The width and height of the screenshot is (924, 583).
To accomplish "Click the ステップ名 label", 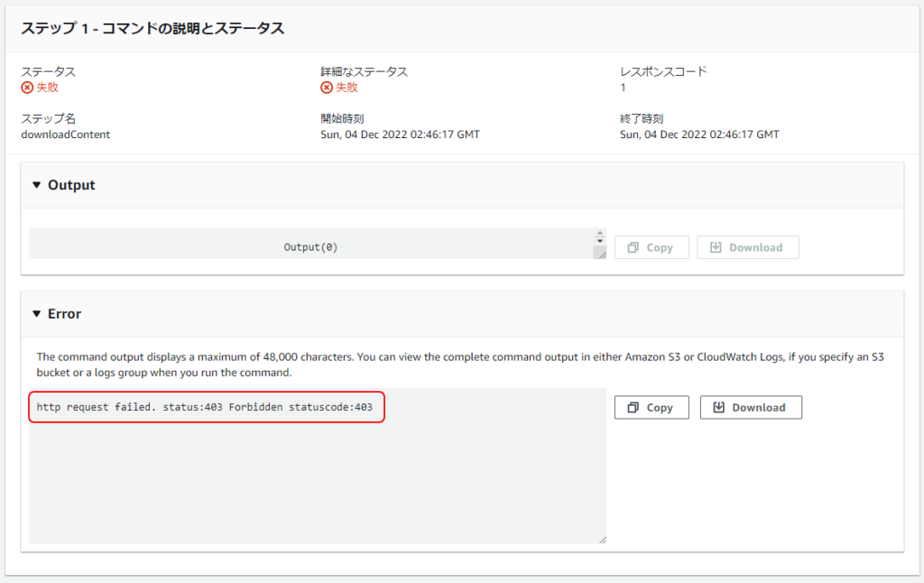I will 49,118.
